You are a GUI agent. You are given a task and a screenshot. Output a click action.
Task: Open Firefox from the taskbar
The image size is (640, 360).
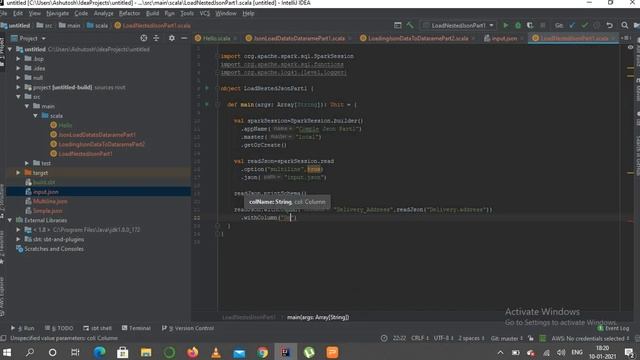click(x=193, y=352)
